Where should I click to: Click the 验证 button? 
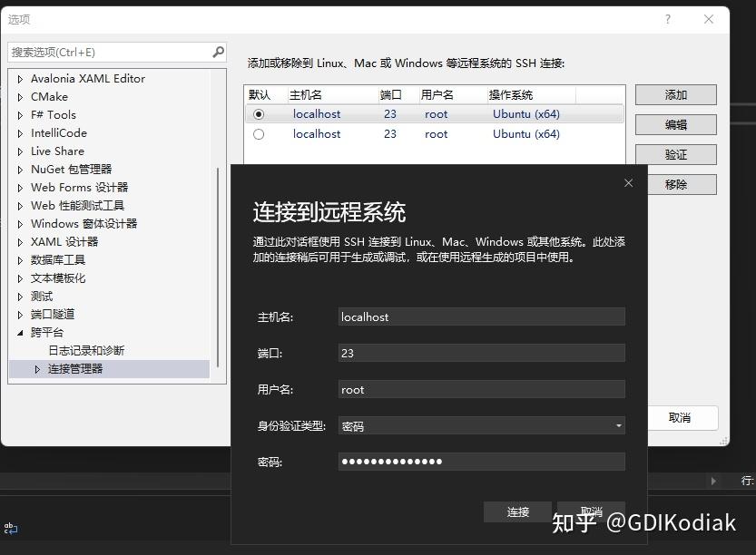tap(677, 154)
